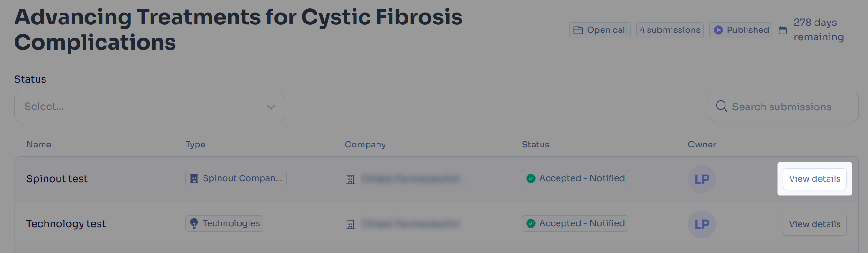Click the 4 submissions badge
Viewport: 868px width, 253px height.
pyautogui.click(x=670, y=30)
